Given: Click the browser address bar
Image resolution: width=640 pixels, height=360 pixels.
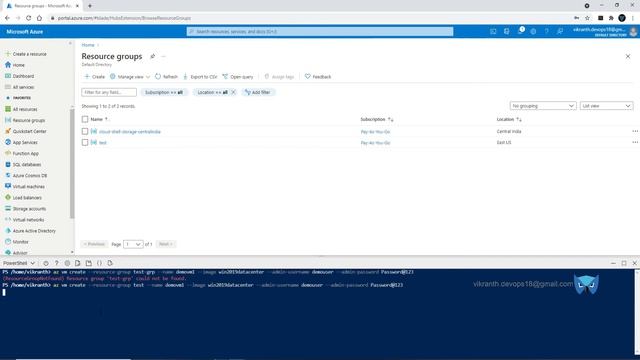Looking at the screenshot, I should tap(310, 18).
